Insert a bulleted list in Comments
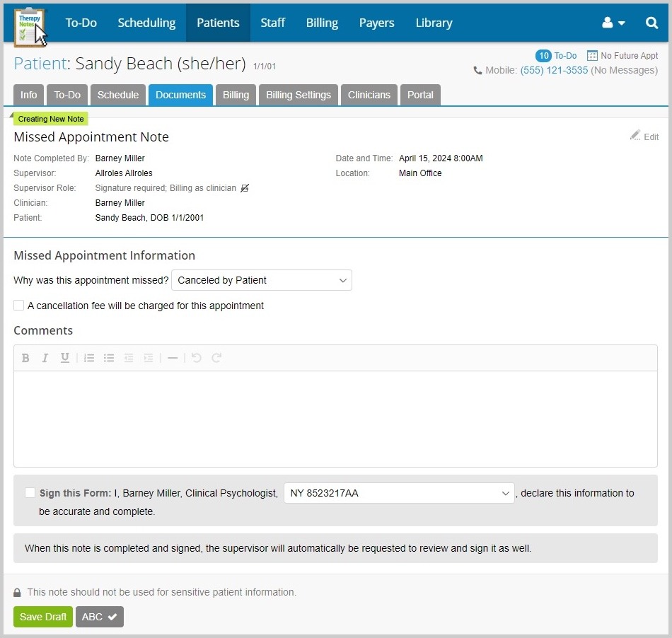This screenshot has height=638, width=672. [109, 358]
